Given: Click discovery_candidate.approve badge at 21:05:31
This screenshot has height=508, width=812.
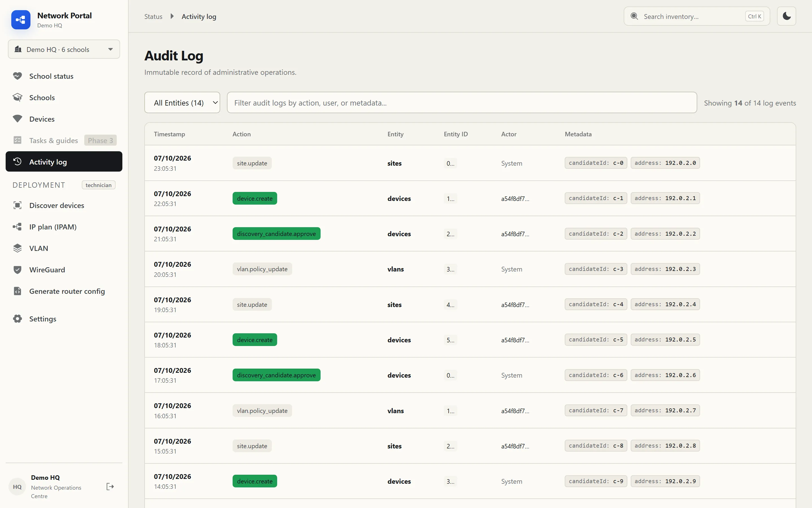Looking at the screenshot, I should click(277, 234).
